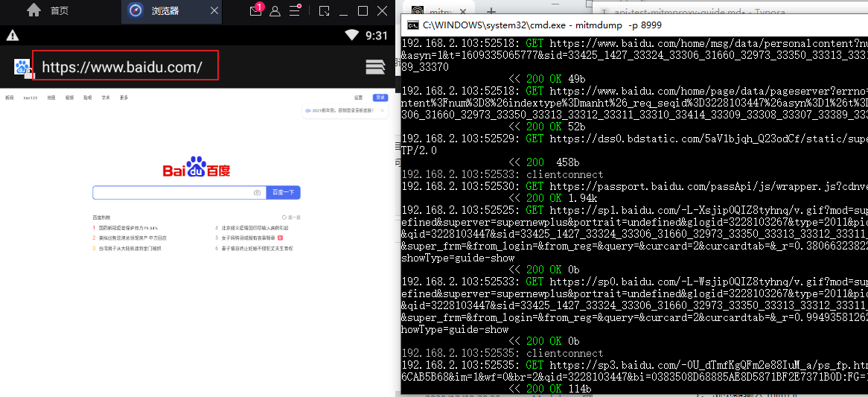
Task: Click the Wi-Fi signal icon in status bar
Action: [351, 36]
